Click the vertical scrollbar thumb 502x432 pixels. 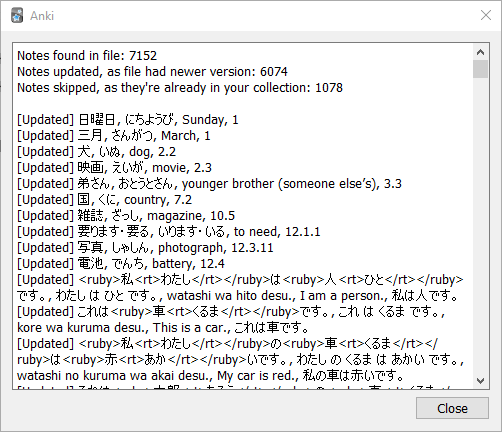point(480,69)
